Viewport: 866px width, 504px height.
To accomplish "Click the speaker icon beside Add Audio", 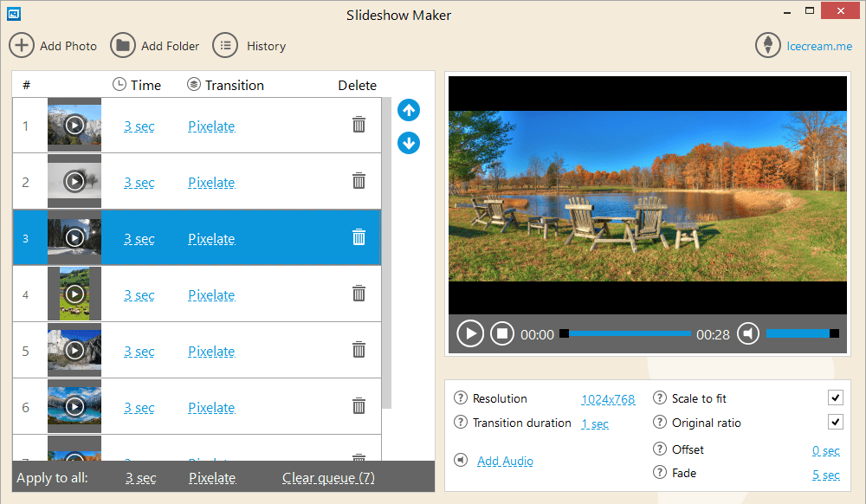I will (x=461, y=460).
